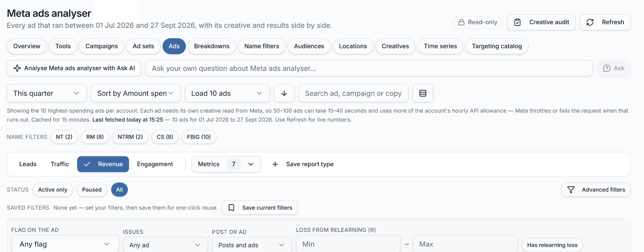Select Active only status filter
The width and height of the screenshot is (644, 252).
point(53,190)
